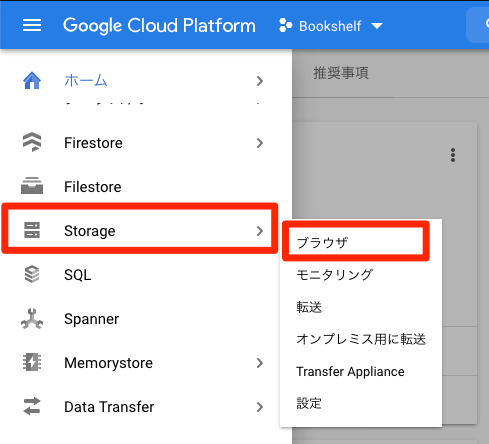The image size is (489, 444).
Task: Click the Bookshelf project hexagon icon
Action: coord(286,26)
